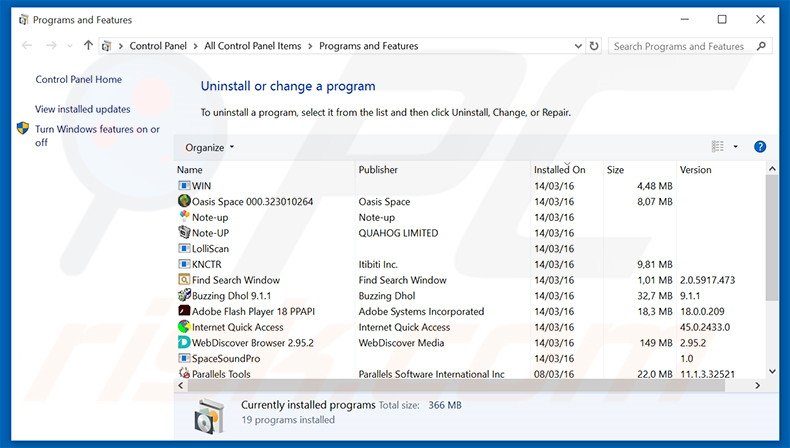Open recent locations dropdown arrow

coord(70,46)
